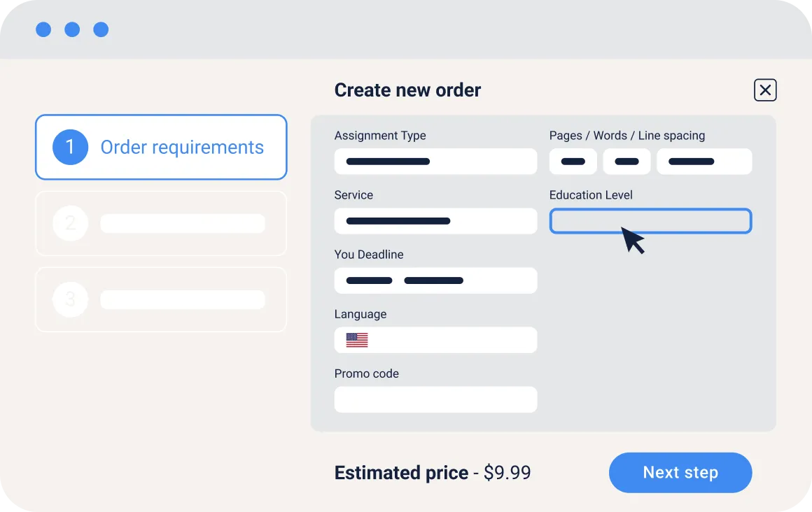Click the Pages count field
This screenshot has width=812, height=512.
(573, 162)
